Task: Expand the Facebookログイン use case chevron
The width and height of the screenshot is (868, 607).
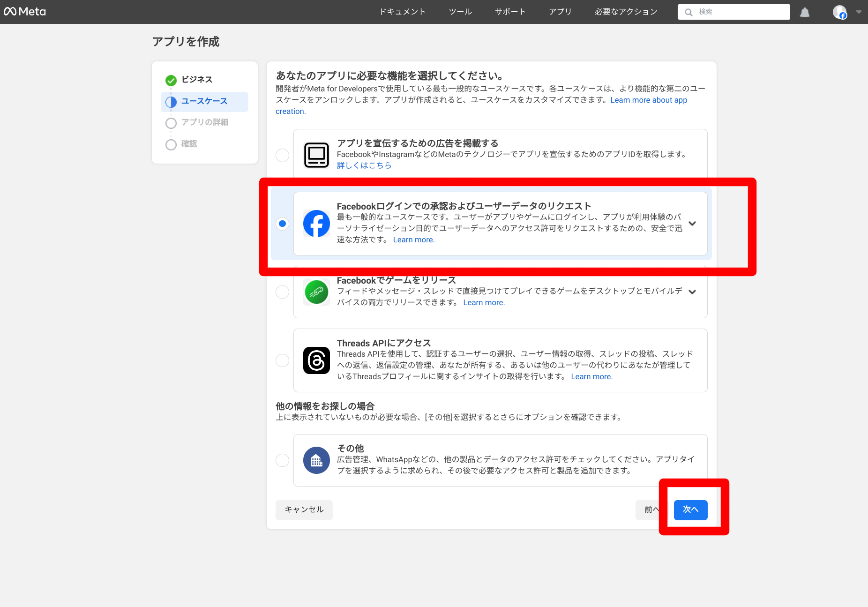Action: point(692,224)
